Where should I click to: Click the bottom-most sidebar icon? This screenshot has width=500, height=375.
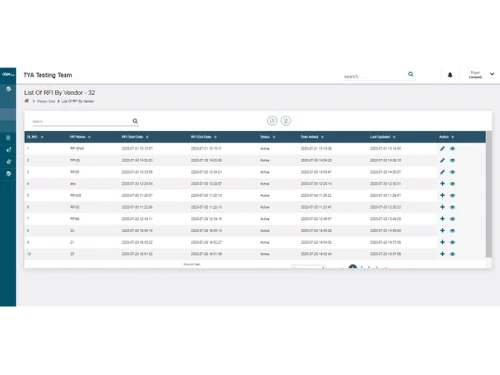[8, 174]
